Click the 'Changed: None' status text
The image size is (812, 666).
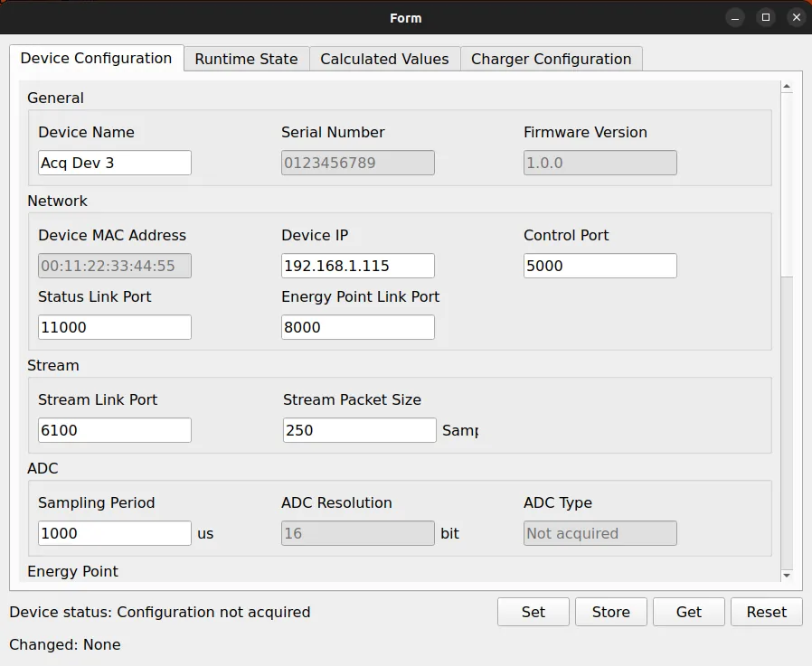[x=65, y=644]
